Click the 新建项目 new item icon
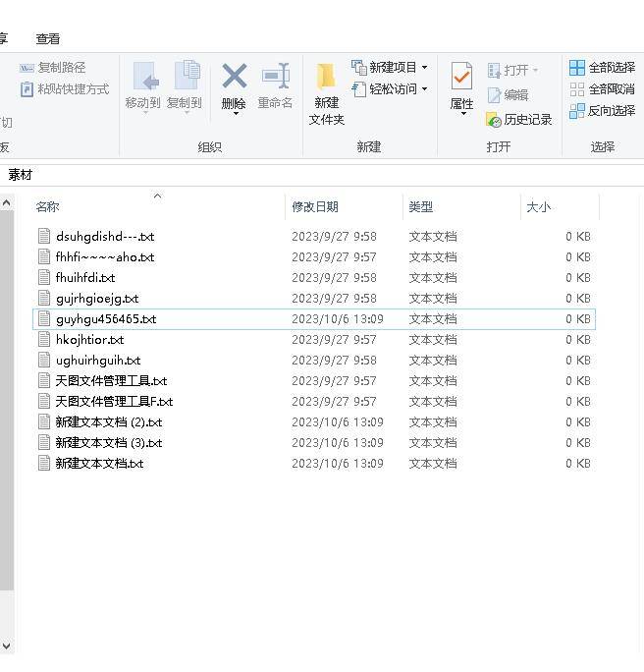Viewport: 644px width, 672px height. 359,67
